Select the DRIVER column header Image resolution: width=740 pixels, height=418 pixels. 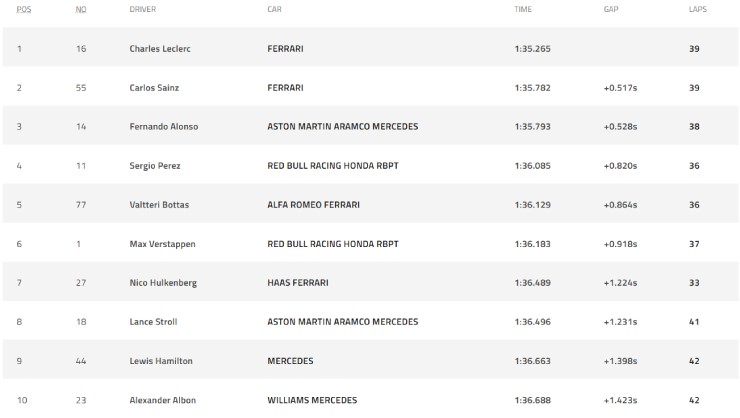(143, 9)
